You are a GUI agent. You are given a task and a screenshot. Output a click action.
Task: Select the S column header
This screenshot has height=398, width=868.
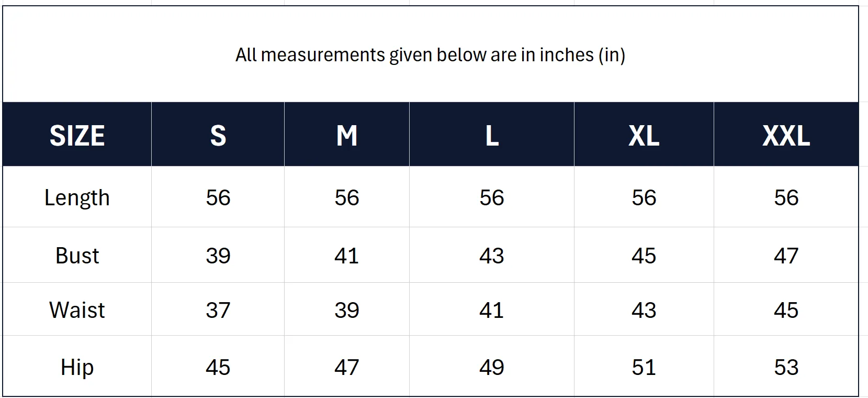(218, 136)
